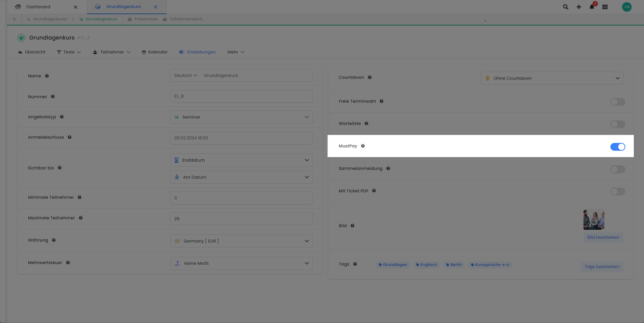Screen dimensions: 644x323
Task: Switch to the Dashboard tab
Action: tap(38, 7)
